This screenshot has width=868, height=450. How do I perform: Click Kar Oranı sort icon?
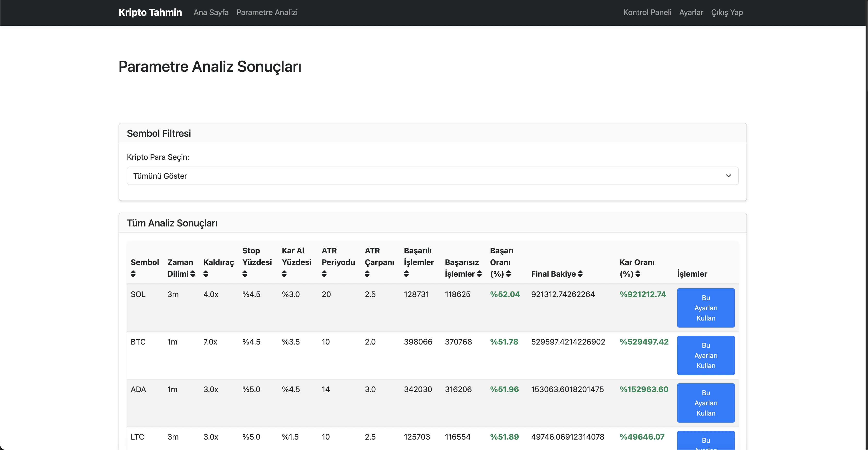click(x=638, y=274)
